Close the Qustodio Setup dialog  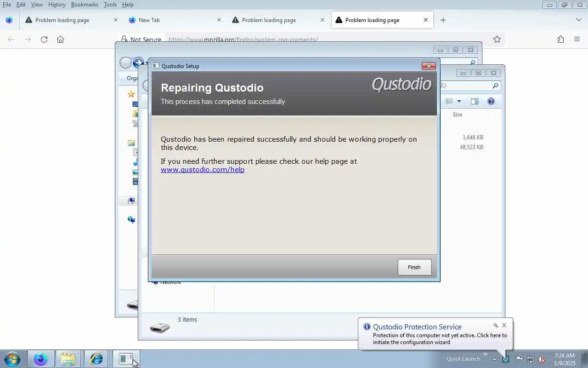click(429, 66)
